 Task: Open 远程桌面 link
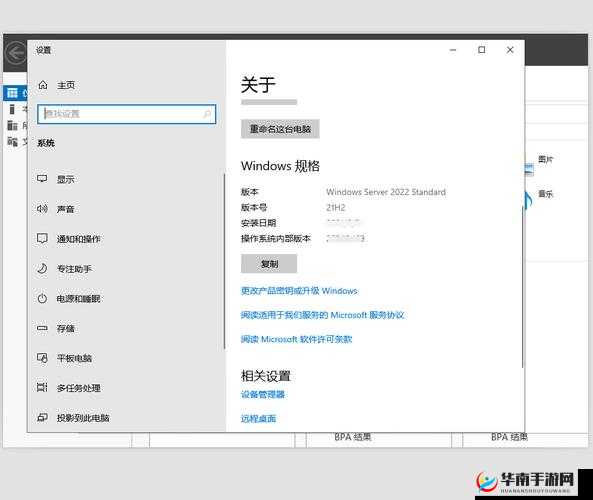[258, 419]
